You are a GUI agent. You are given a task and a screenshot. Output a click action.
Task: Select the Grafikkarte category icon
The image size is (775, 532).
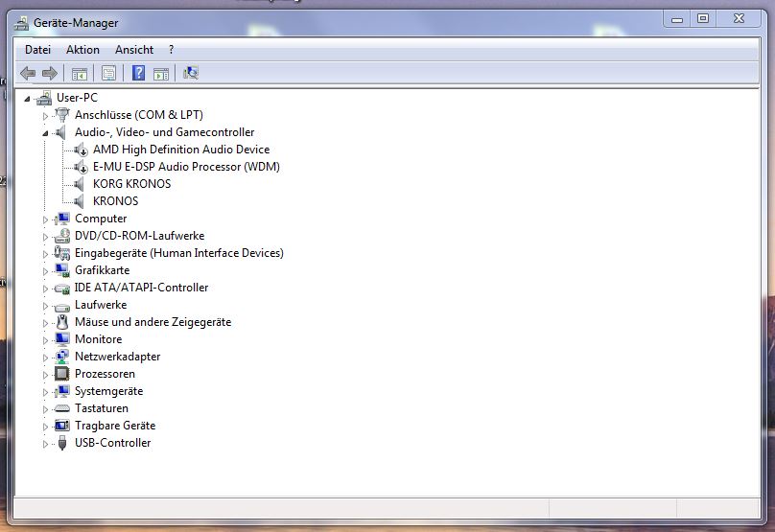pos(62,270)
